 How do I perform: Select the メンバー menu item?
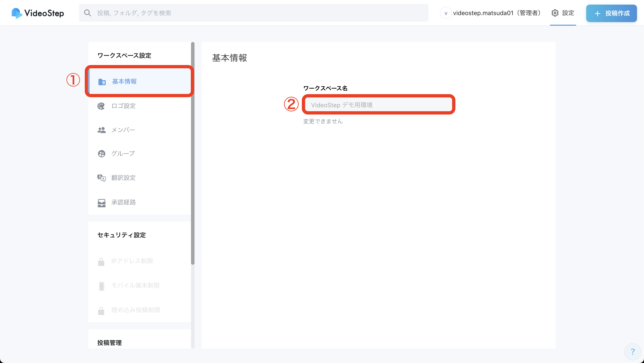pos(123,130)
